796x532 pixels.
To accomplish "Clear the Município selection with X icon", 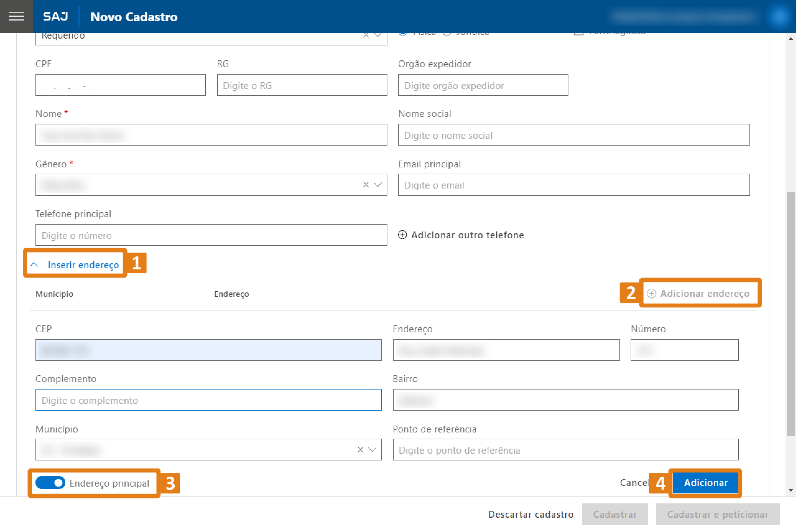I will pos(360,450).
